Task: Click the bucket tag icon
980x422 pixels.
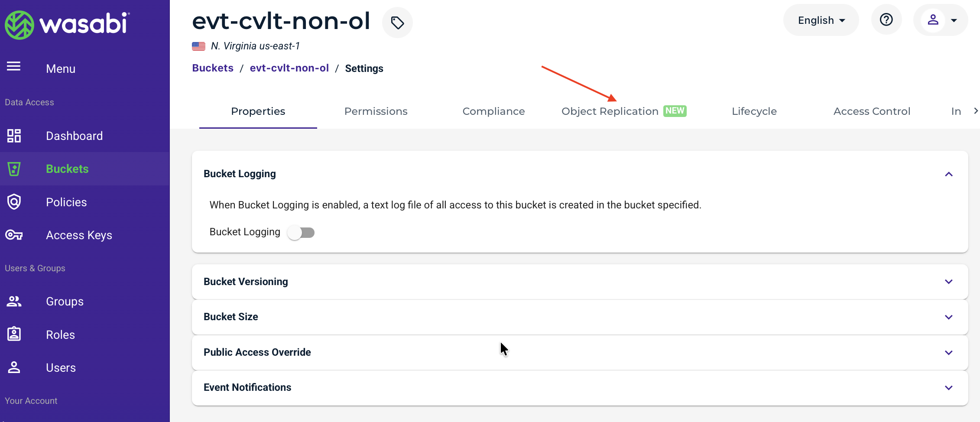Action: tap(397, 23)
